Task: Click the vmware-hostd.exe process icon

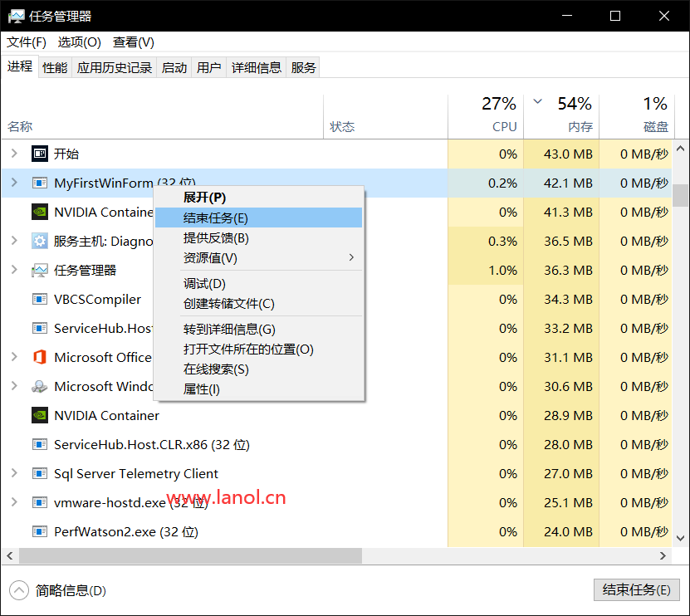Action: (40, 502)
